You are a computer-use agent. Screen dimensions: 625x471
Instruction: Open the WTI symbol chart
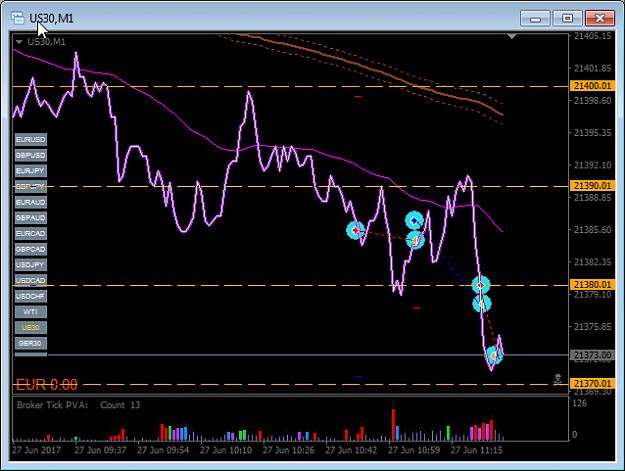pos(31,312)
